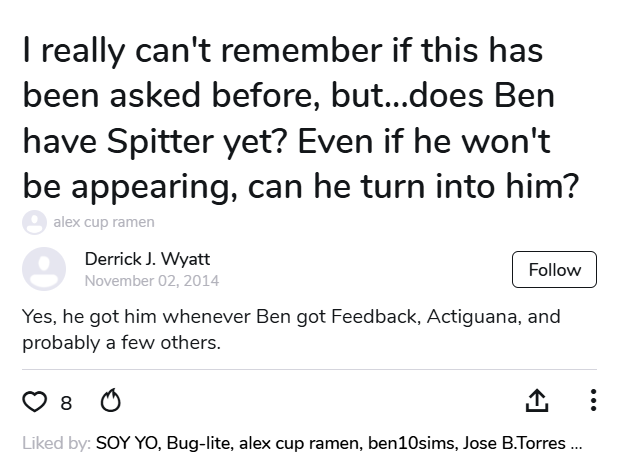Click the reblog flame icon

[x=111, y=402]
